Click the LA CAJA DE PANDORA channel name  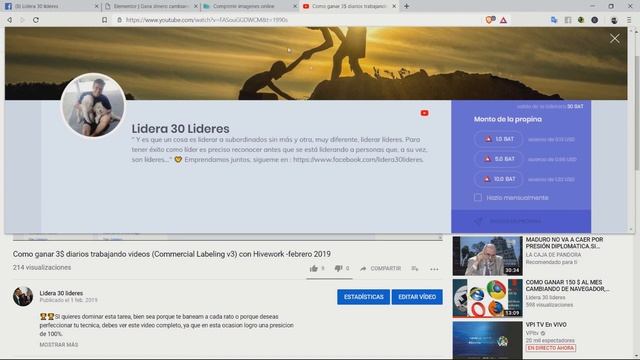(553, 255)
